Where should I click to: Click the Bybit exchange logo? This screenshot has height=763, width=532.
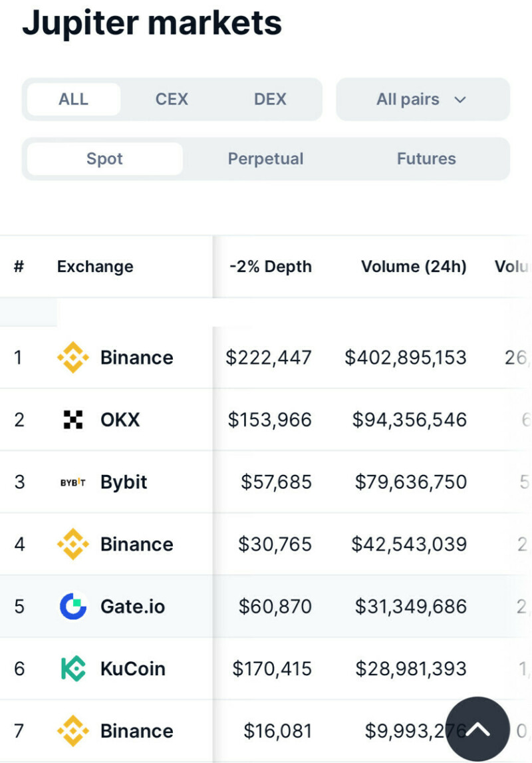click(x=72, y=482)
